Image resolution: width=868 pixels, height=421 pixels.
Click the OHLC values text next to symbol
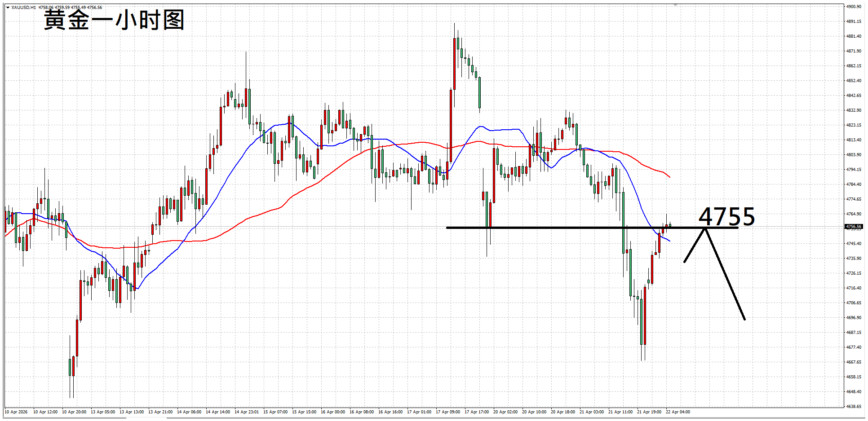click(x=70, y=8)
